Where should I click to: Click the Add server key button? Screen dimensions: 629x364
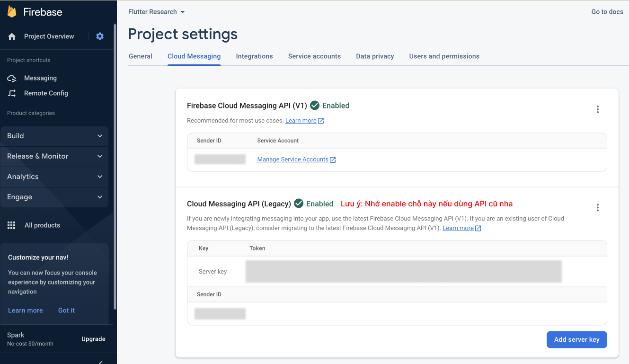[x=576, y=339]
